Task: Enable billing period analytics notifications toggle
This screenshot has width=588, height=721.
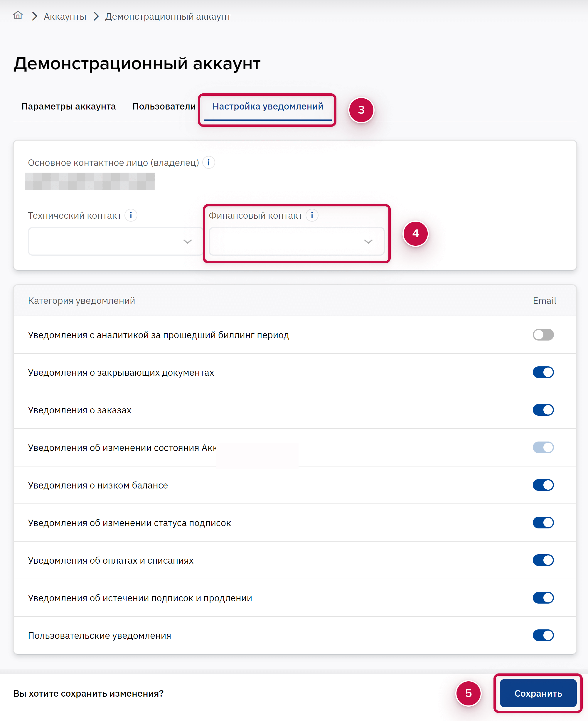Action: tap(543, 335)
